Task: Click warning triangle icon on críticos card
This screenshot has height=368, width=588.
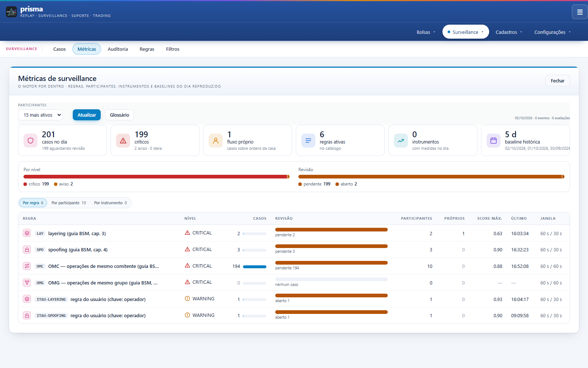Action: pos(123,141)
